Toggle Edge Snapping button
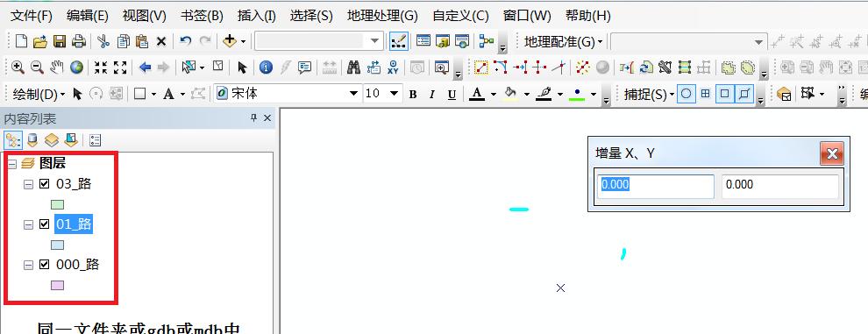 [744, 94]
